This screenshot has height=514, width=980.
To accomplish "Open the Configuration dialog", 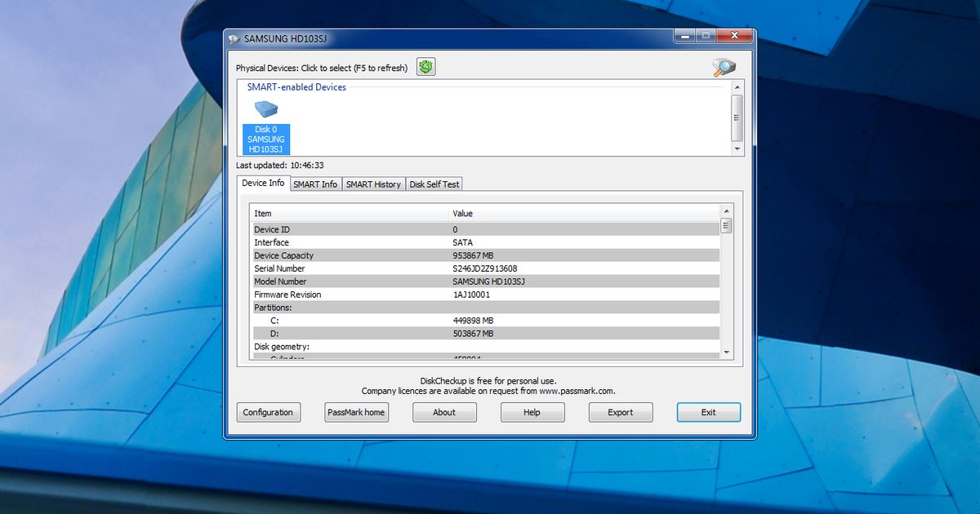I will click(x=269, y=412).
